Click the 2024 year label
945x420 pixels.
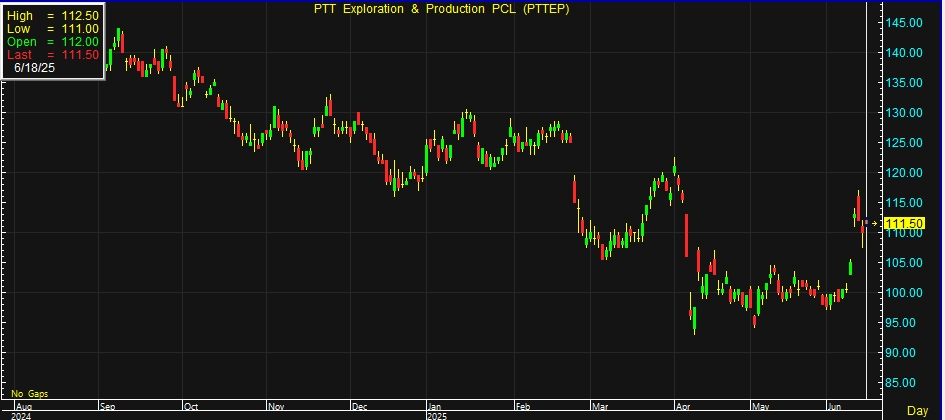pos(20,416)
